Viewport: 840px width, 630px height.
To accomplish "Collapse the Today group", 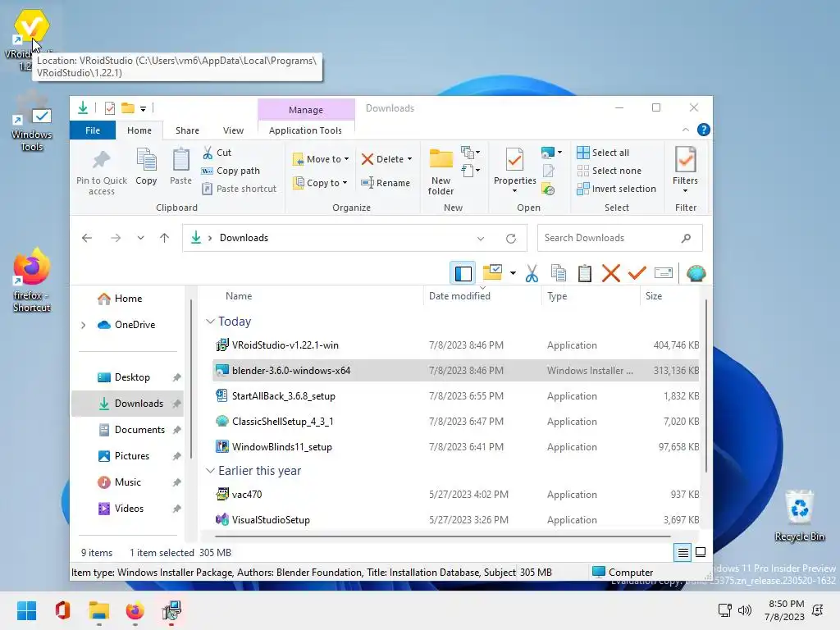I will pos(211,322).
